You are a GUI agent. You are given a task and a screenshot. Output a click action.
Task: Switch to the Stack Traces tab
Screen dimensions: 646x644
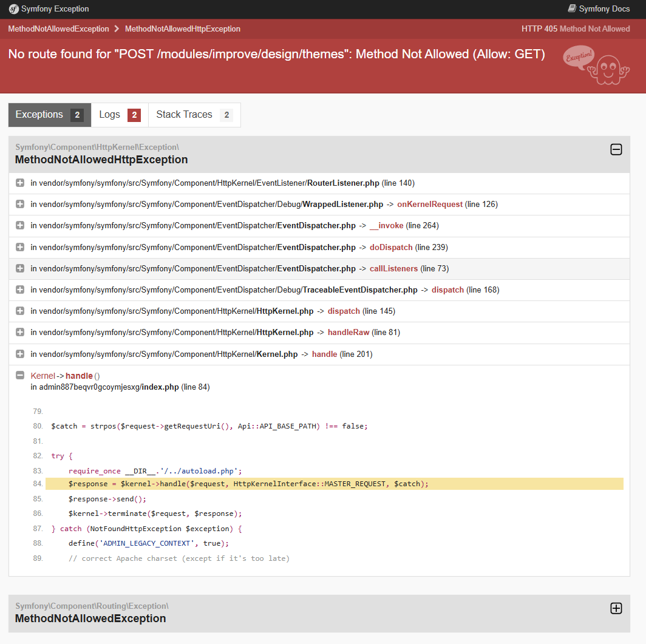[194, 115]
